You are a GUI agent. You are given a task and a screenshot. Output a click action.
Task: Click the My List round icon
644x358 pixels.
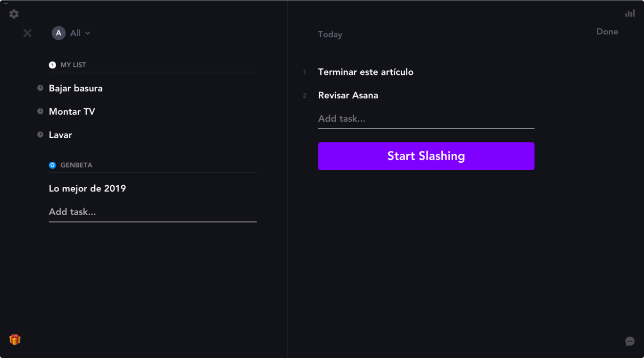tap(52, 65)
